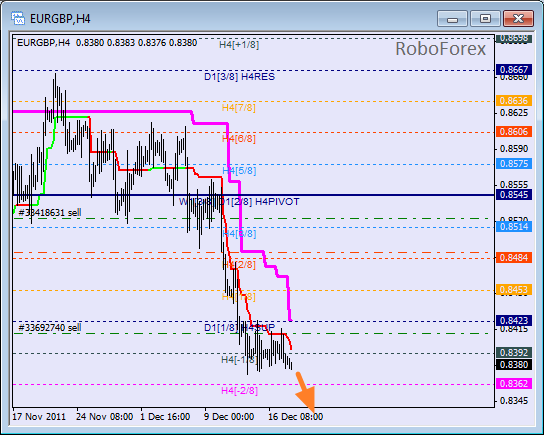544x435 pixels.
Task: Click the 0.8453 orange price label
Action: (514, 289)
